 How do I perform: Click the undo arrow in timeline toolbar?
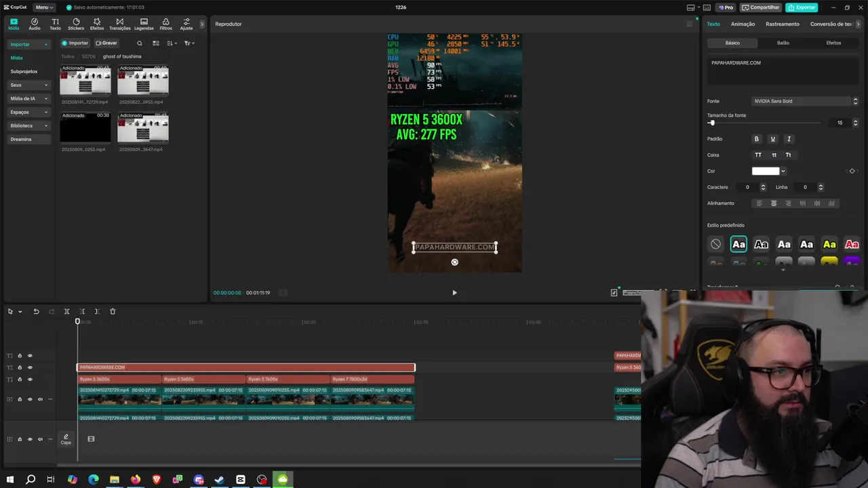click(36, 311)
